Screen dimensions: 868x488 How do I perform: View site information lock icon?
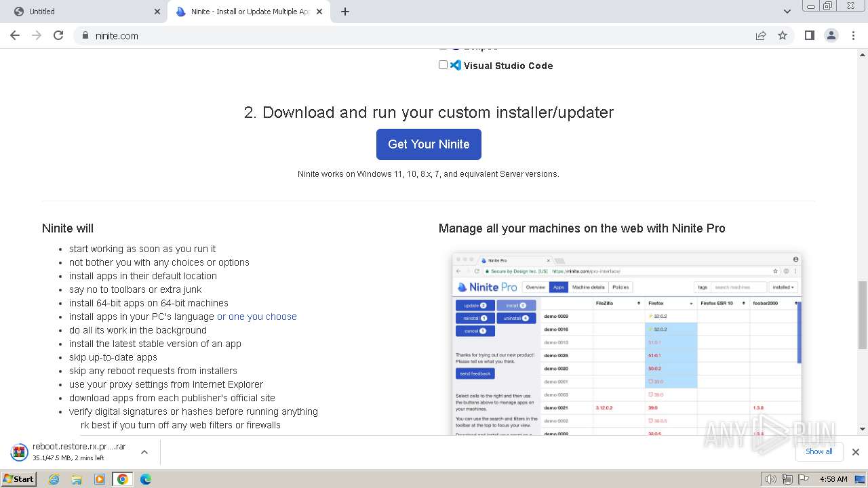tap(85, 35)
